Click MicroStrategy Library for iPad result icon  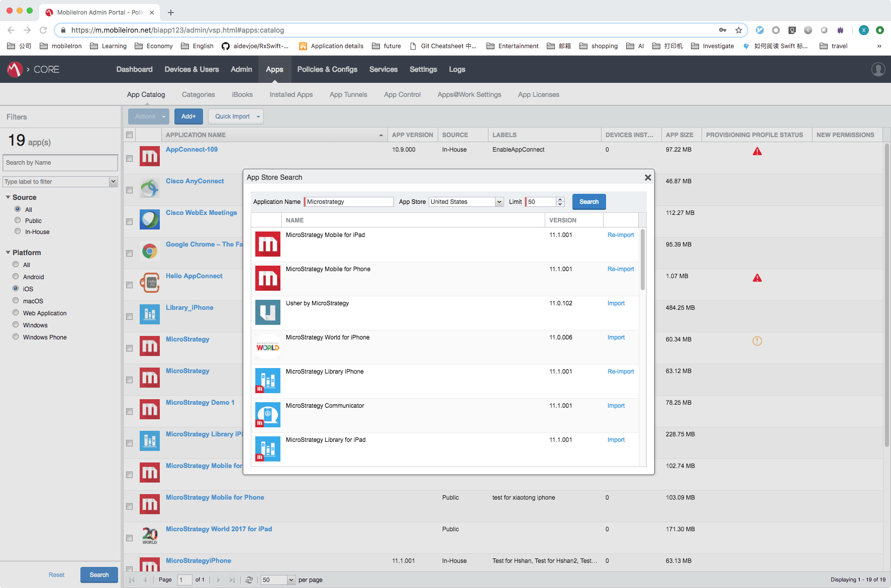click(268, 449)
